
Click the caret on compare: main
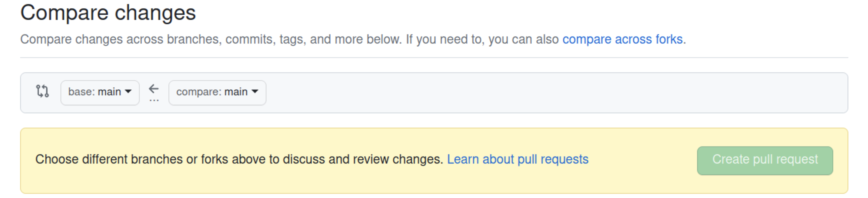tap(255, 91)
